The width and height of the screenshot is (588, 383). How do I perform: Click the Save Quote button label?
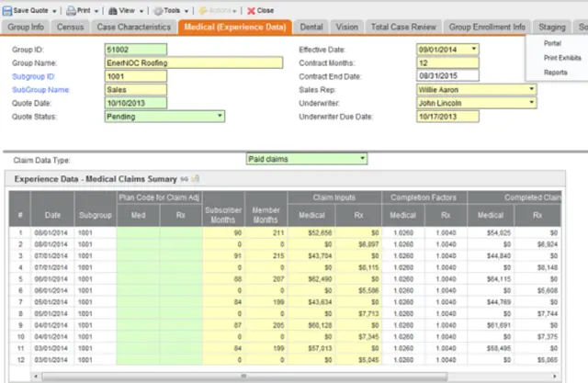click(30, 10)
